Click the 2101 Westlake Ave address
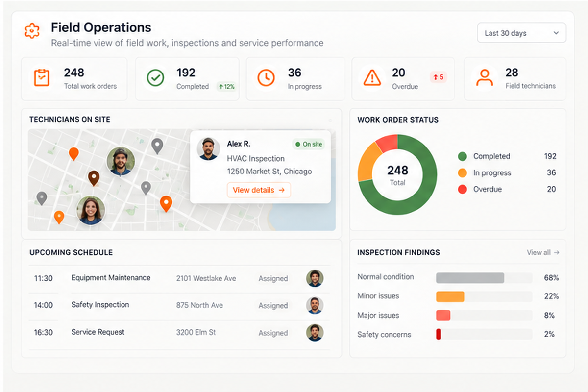588x392 pixels. pos(206,278)
